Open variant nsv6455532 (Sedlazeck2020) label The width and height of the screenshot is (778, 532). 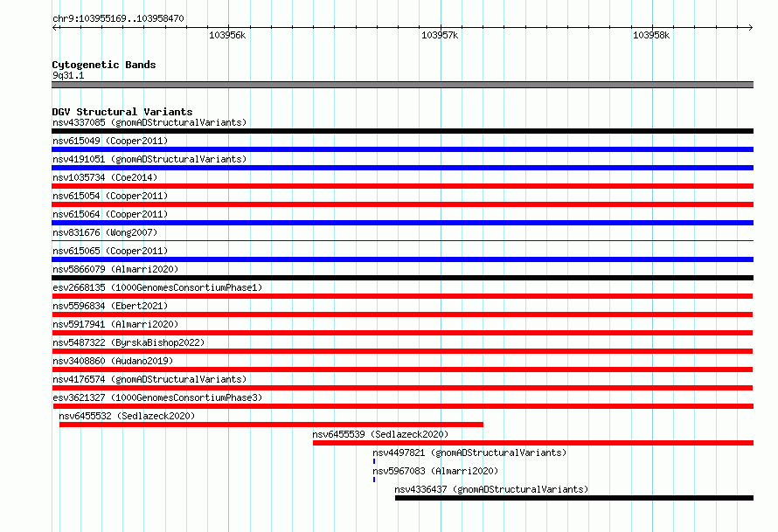(x=127, y=416)
